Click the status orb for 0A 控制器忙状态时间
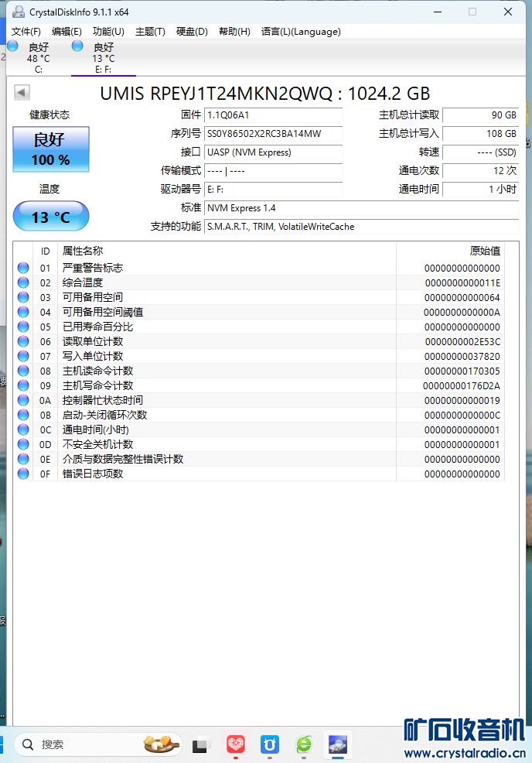 tap(23, 400)
